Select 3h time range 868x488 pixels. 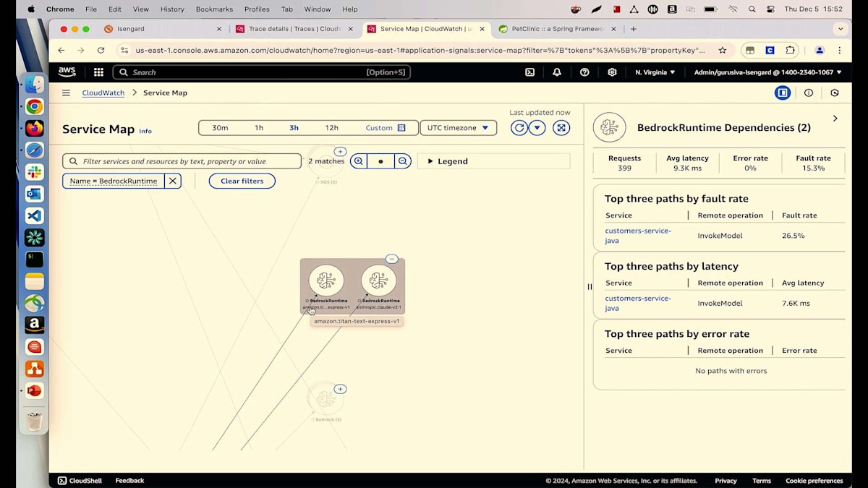click(x=294, y=128)
